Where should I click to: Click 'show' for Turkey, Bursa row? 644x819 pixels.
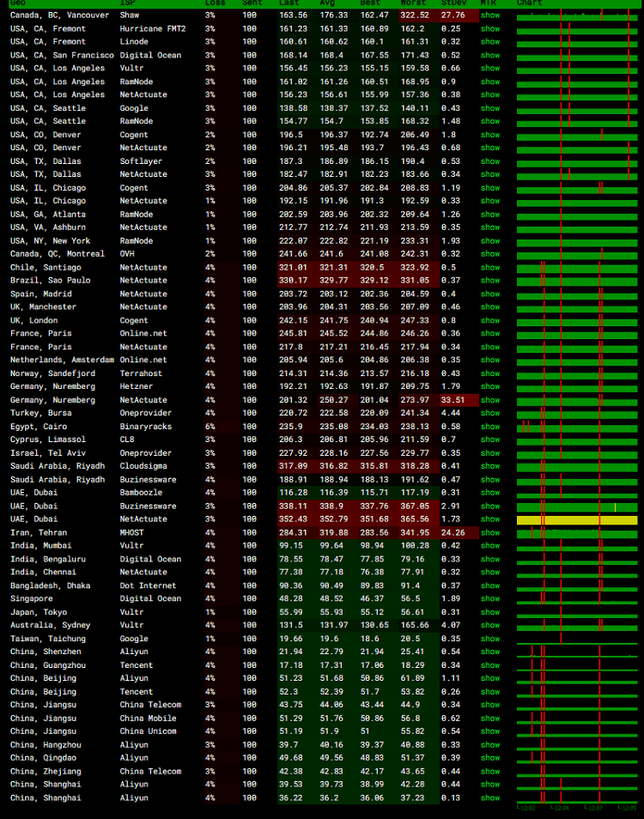[490, 413]
